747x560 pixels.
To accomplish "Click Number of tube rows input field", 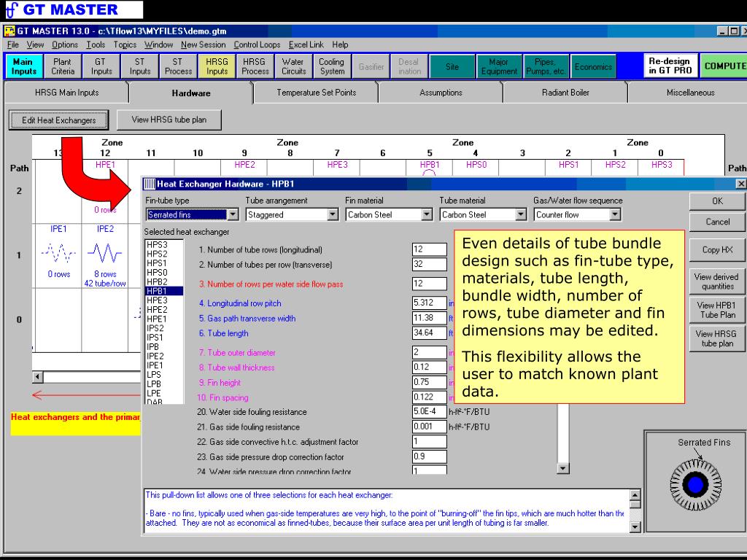I will [x=429, y=249].
